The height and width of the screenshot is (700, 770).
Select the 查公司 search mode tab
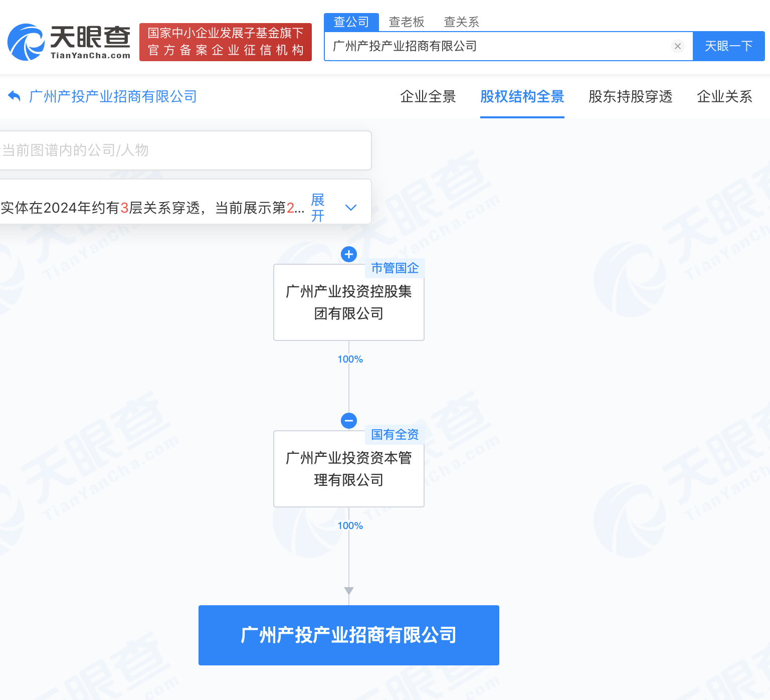[351, 22]
